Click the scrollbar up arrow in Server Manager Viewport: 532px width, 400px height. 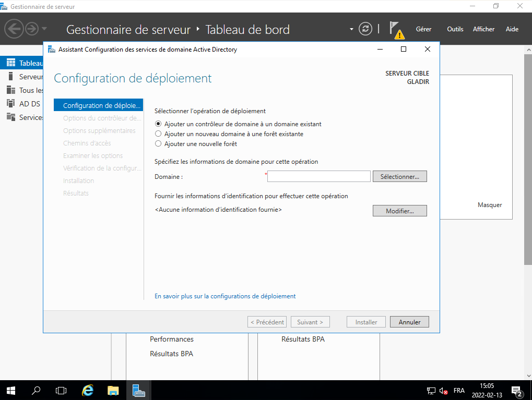click(528, 50)
